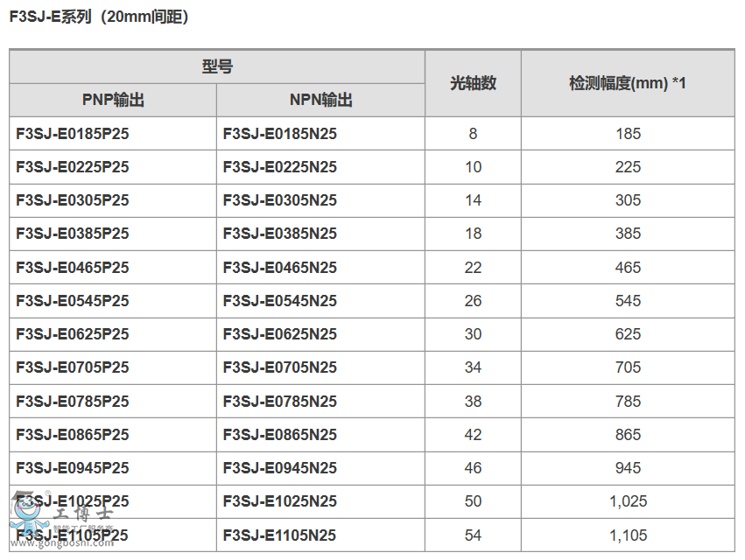Select the F3SJ-E0465N25 model cell
The width and height of the screenshot is (745, 560).
[x=280, y=268]
